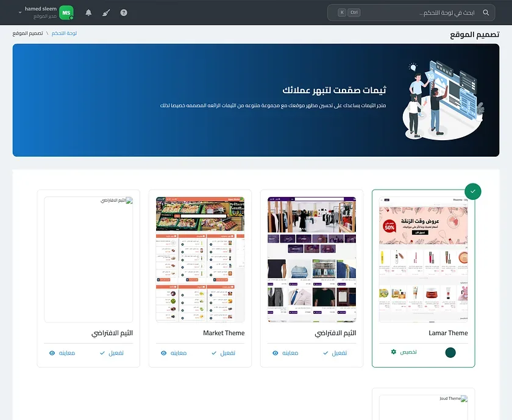
Task: Click the تصميم الموقع breadcrumb text
Action: click(x=28, y=34)
